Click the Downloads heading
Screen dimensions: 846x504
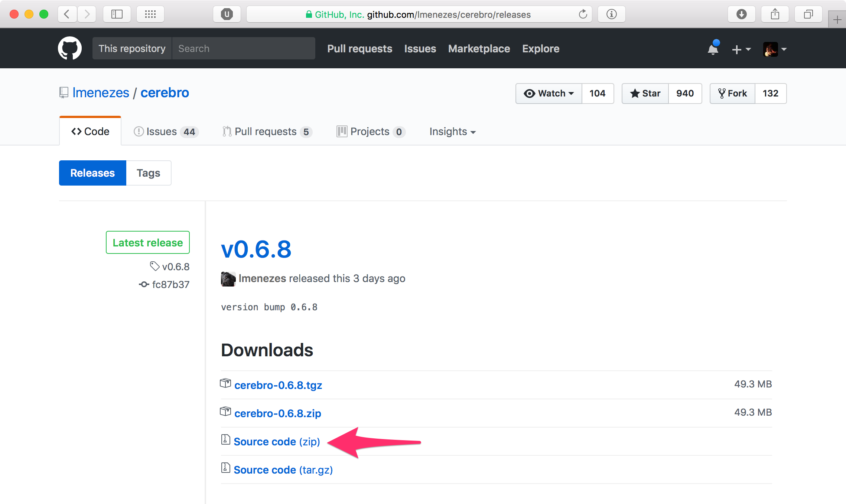(x=267, y=350)
